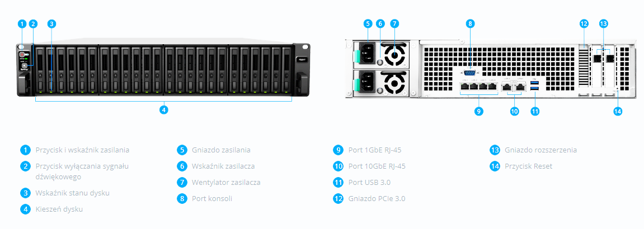
Task: Select the Przycisk Reset legend text
Action: (x=529, y=166)
